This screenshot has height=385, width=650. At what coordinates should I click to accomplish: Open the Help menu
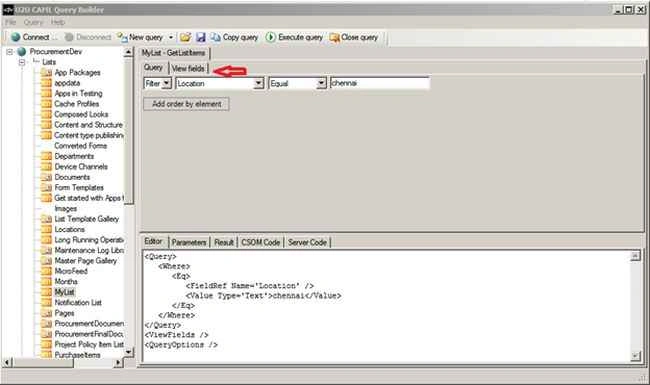click(58, 22)
